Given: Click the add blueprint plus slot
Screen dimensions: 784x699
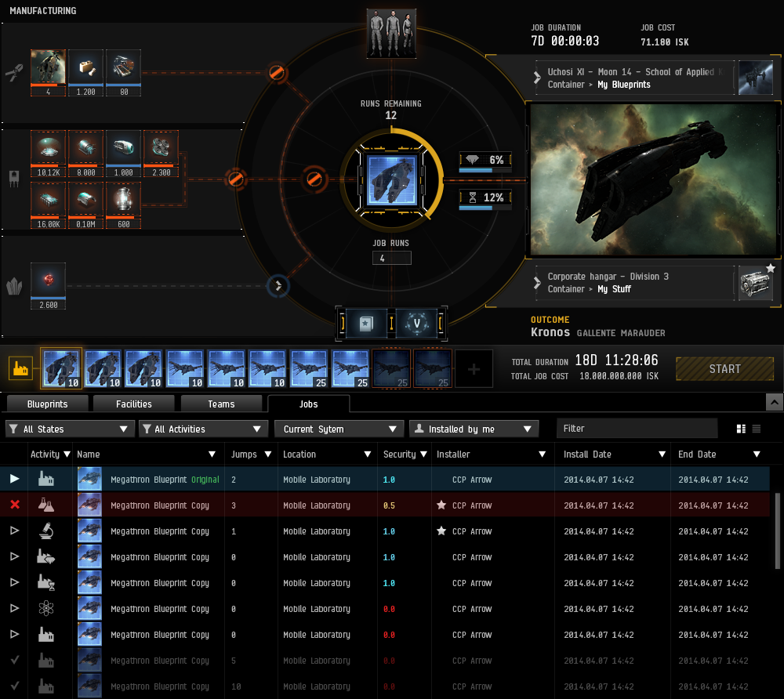Looking at the screenshot, I should pyautogui.click(x=474, y=369).
